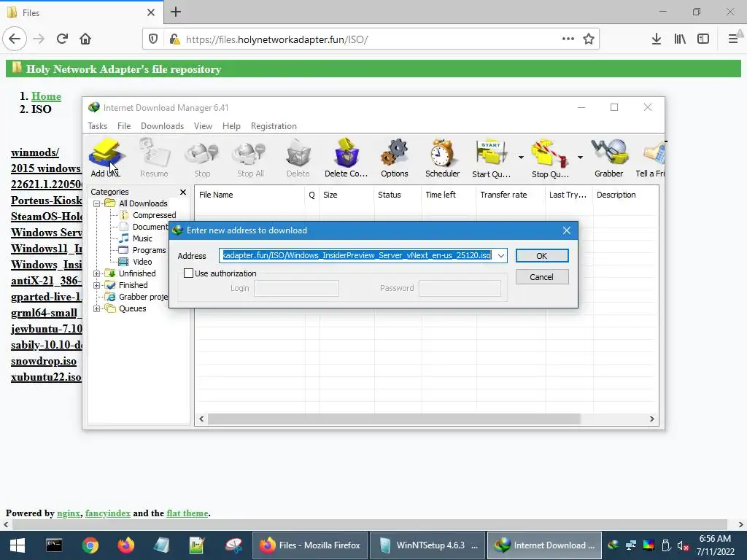Open the Scheduler clock icon
Image resolution: width=747 pixels, height=560 pixels.
point(443,157)
